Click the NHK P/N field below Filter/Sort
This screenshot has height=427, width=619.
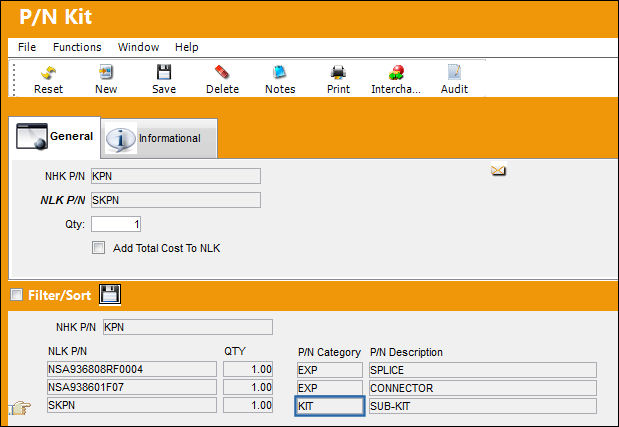point(188,327)
